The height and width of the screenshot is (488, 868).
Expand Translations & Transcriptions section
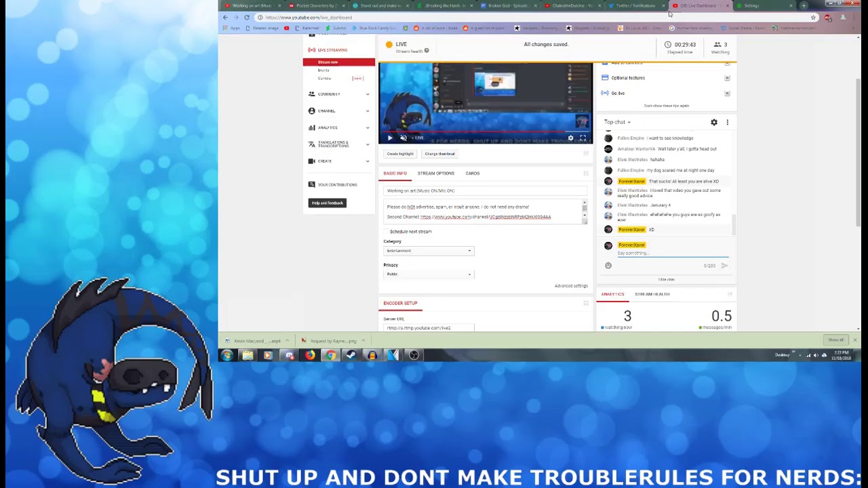(x=368, y=144)
